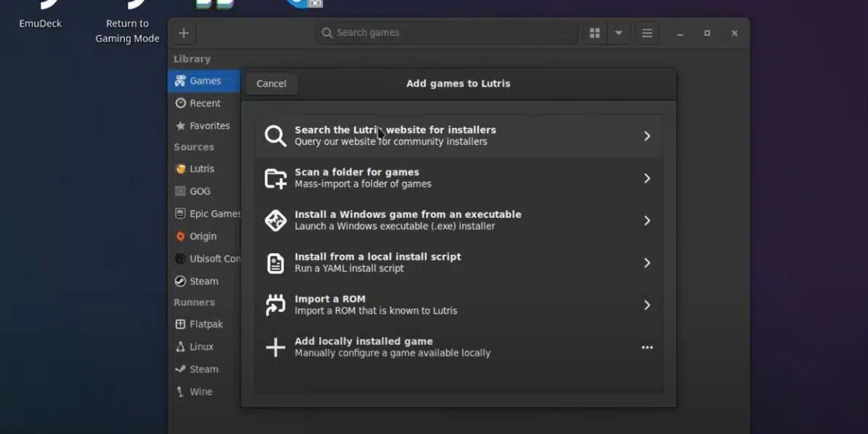Click the plus icon beside Add locally installed game

click(275, 347)
